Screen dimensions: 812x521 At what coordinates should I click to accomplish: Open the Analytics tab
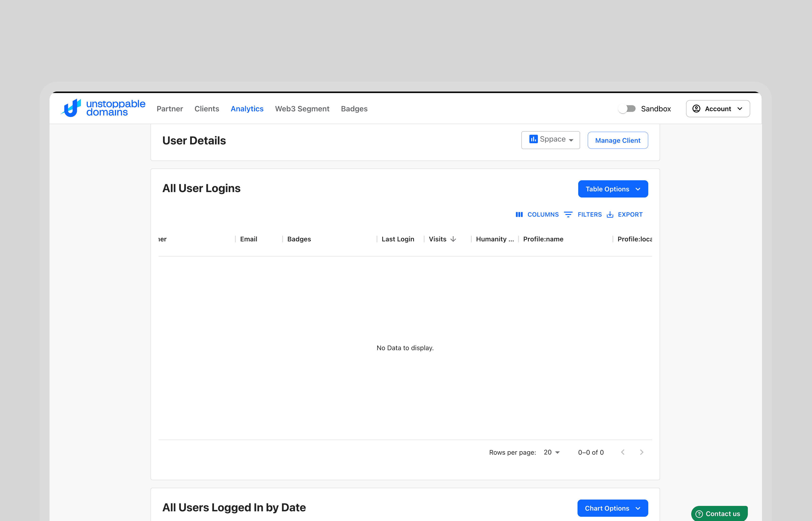pyautogui.click(x=247, y=109)
